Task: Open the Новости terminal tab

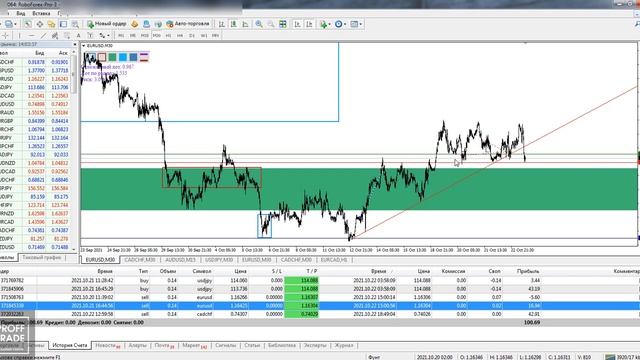Action: pyautogui.click(x=107, y=345)
